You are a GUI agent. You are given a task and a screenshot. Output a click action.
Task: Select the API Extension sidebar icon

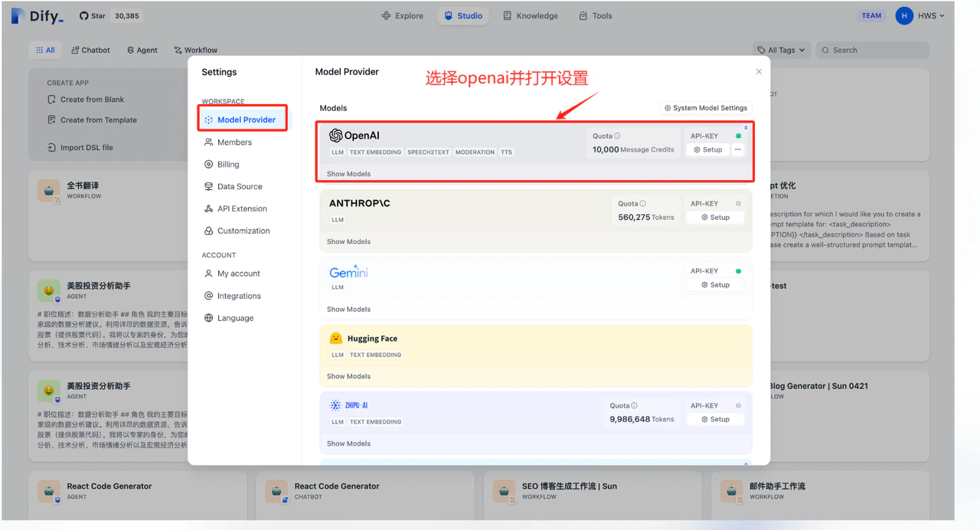click(x=208, y=208)
